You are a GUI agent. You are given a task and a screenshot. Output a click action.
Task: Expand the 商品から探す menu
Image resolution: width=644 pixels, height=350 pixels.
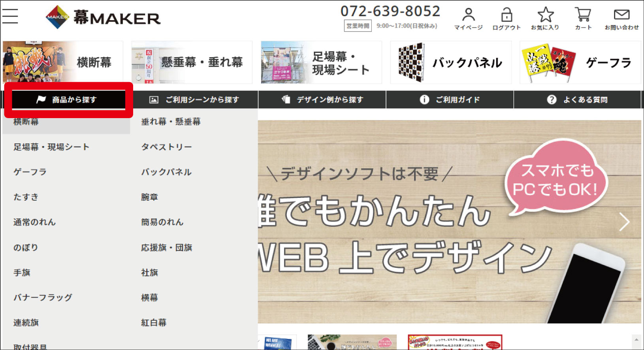click(x=68, y=100)
